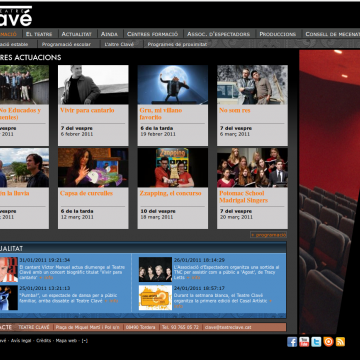
Task: Open the Potomac School Madrigal Singers image
Action: coord(252,168)
